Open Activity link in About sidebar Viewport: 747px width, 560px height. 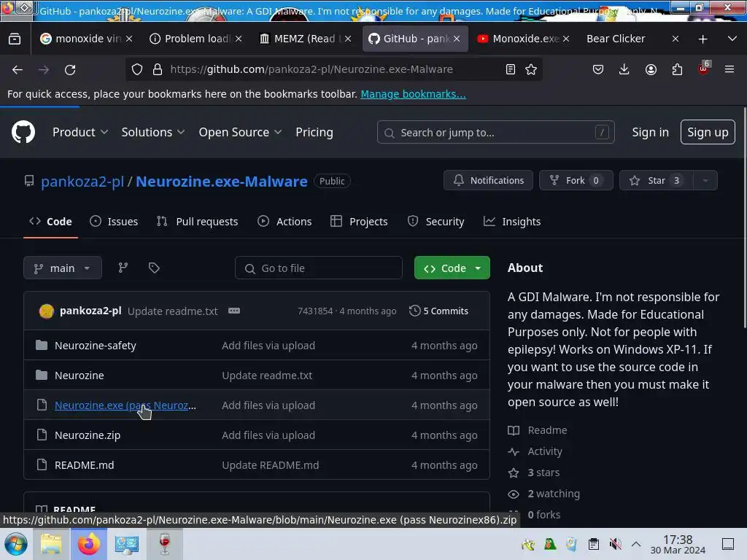point(544,451)
